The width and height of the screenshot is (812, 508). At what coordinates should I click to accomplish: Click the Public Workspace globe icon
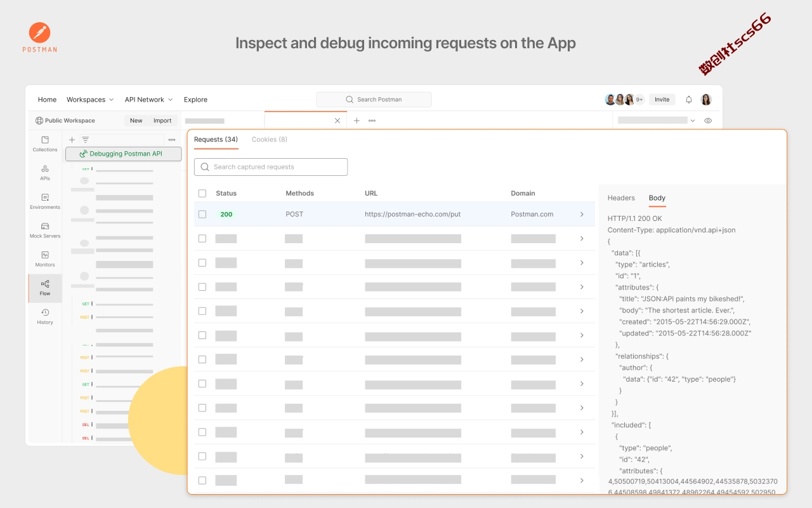(39, 121)
